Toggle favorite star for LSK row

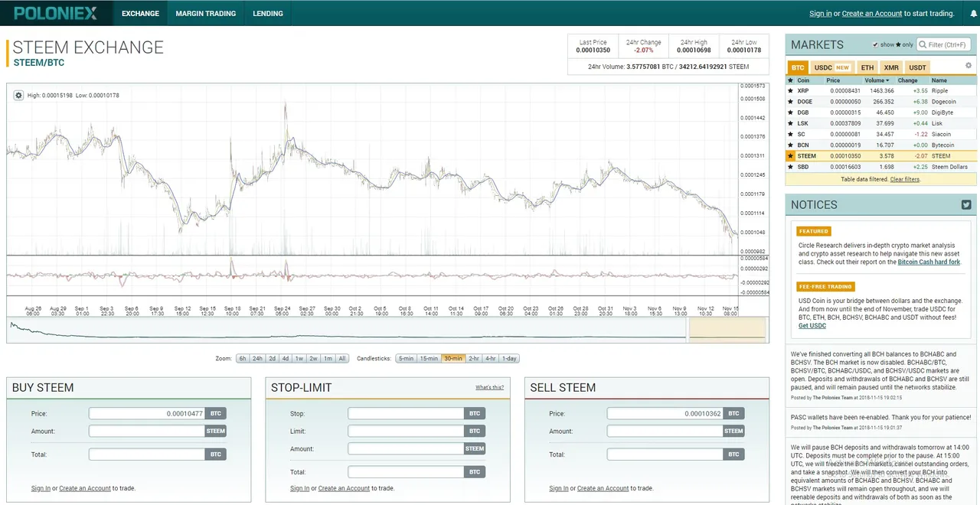tap(791, 123)
